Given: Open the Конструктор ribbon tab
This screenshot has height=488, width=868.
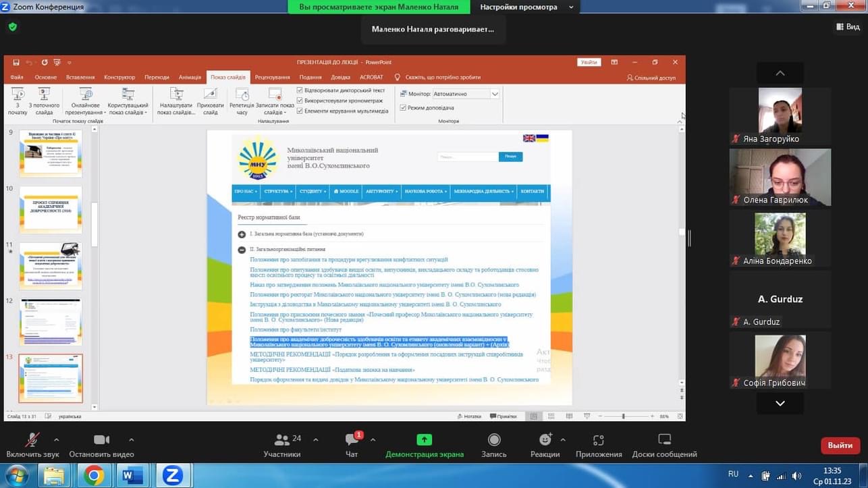Looking at the screenshot, I should click(x=119, y=78).
